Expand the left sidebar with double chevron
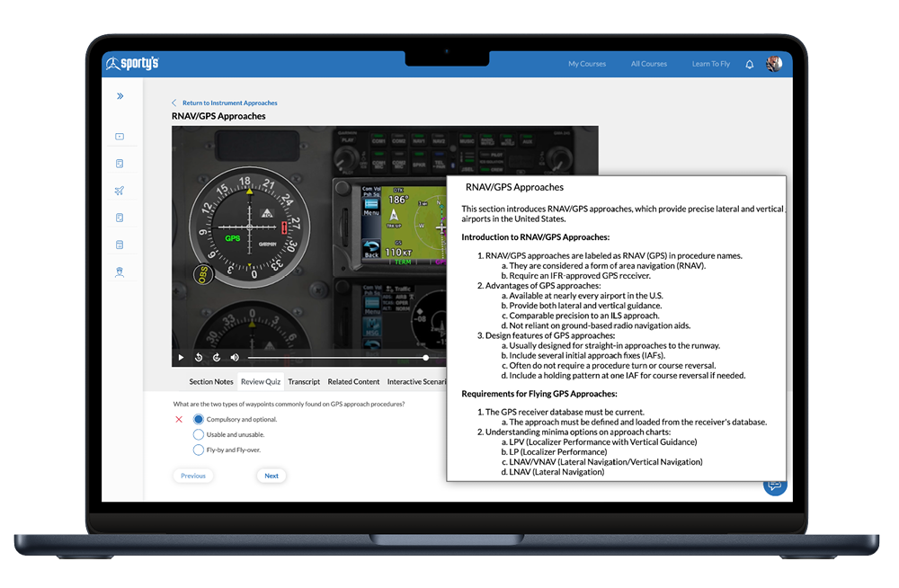Screen dimensions: 899x588 (x=120, y=96)
